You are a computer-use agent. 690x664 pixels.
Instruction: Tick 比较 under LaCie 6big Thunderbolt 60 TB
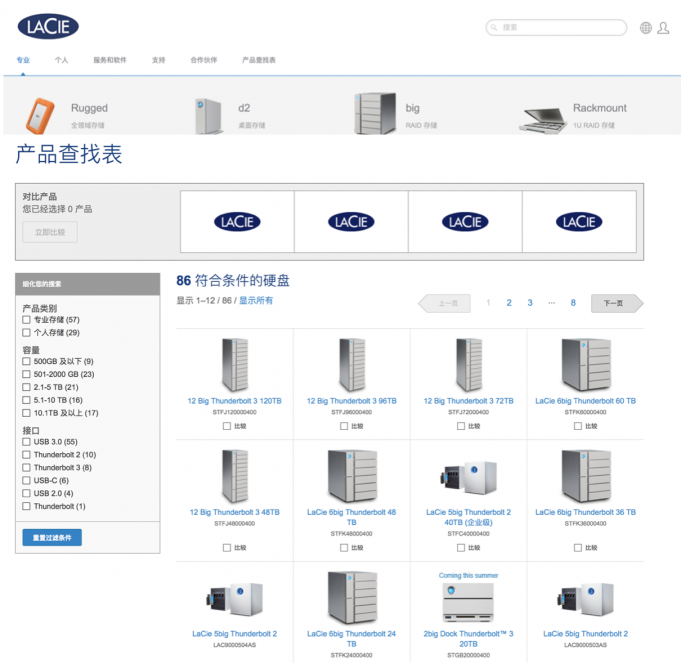[578, 426]
